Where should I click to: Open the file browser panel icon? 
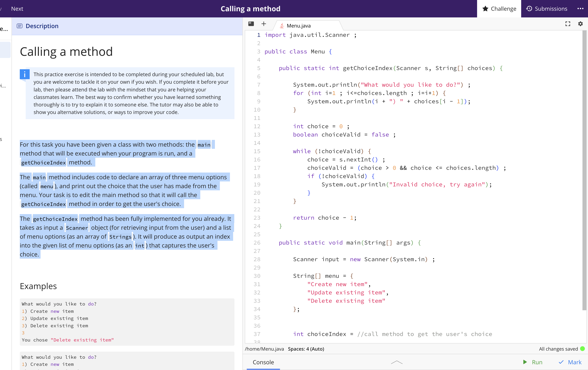point(251,24)
